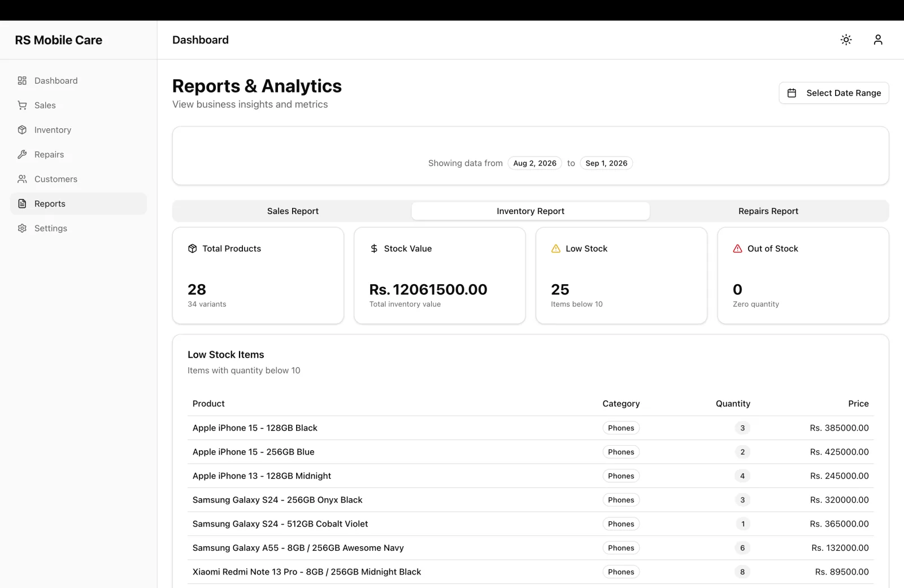Select the Apple iPhone 15 - 128GB Black row

click(531, 428)
